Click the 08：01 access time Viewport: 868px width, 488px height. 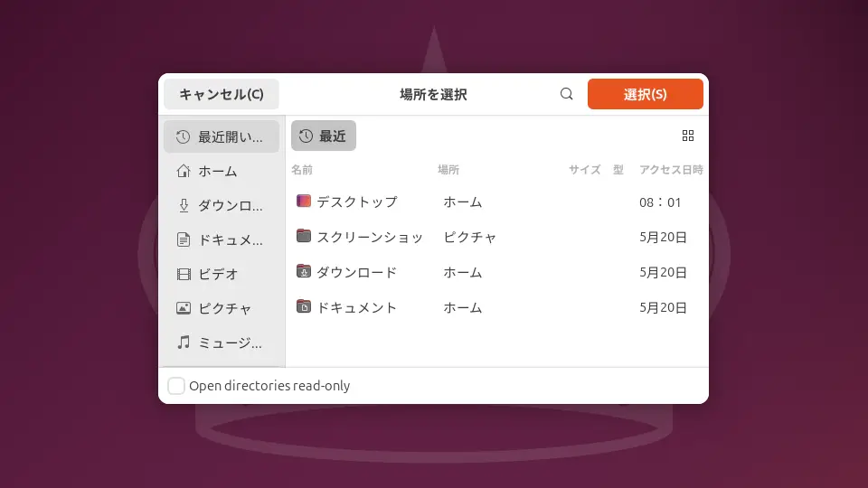[x=660, y=202]
